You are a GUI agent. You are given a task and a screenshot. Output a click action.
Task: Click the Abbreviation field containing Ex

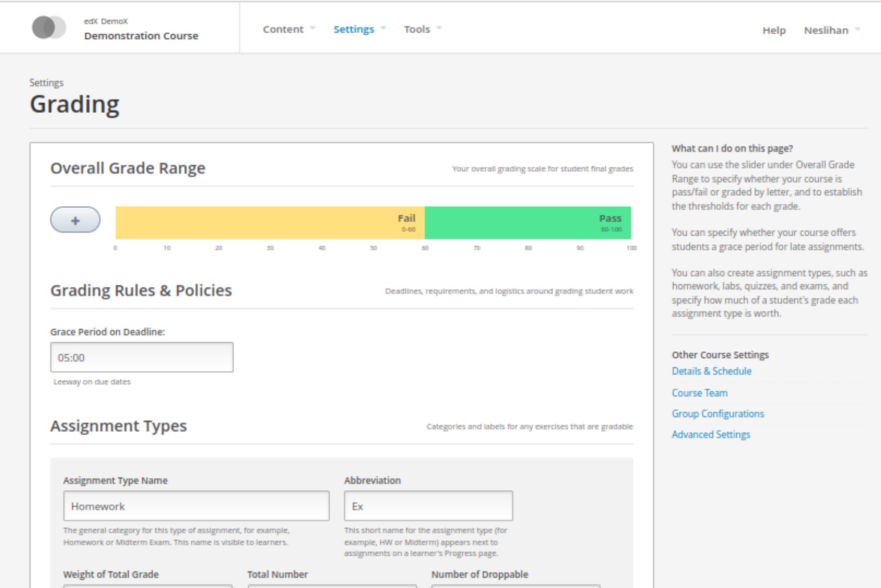pyautogui.click(x=428, y=506)
